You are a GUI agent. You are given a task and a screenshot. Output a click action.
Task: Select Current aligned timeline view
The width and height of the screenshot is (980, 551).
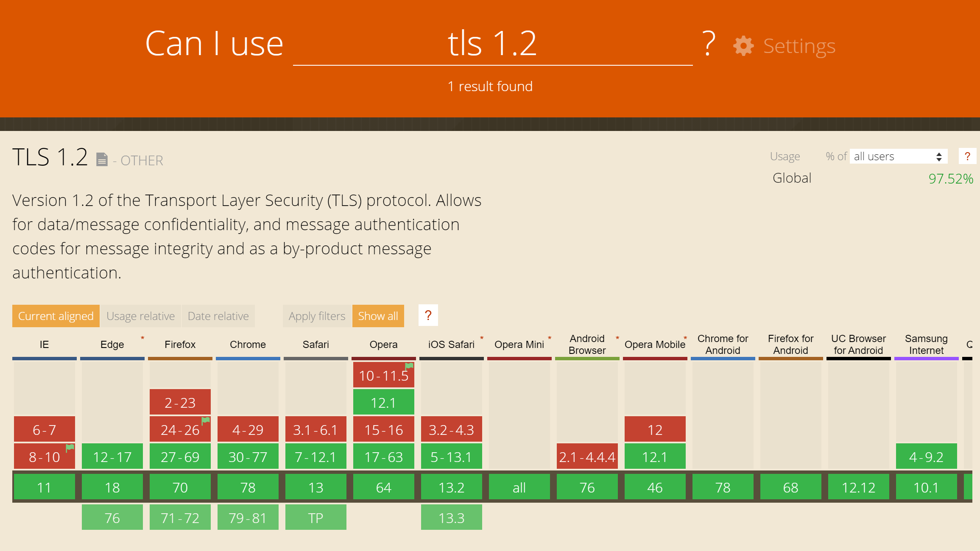56,315
